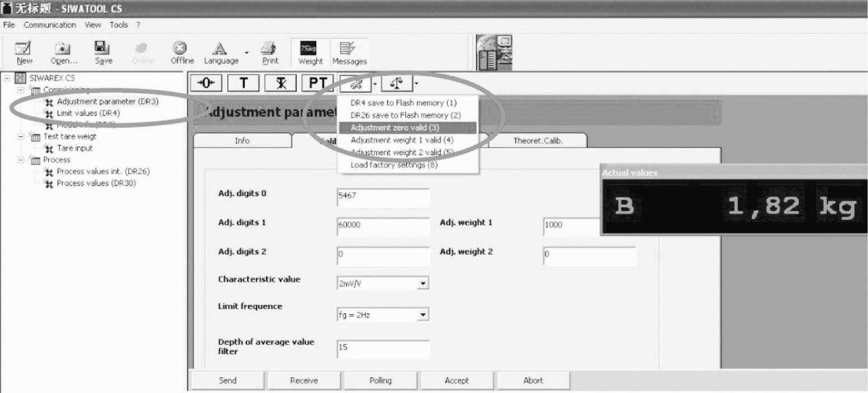Image resolution: width=868 pixels, height=393 pixels.
Task: Collapse the Process tree node
Action: click(21, 160)
